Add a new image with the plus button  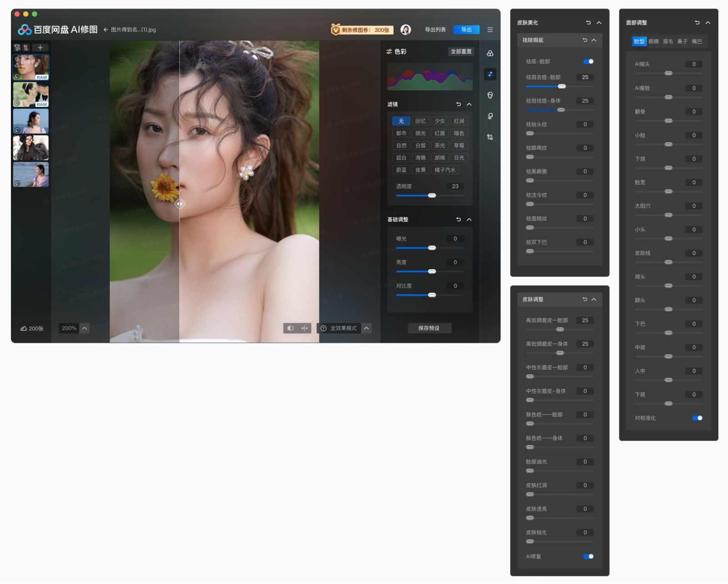pyautogui.click(x=40, y=47)
